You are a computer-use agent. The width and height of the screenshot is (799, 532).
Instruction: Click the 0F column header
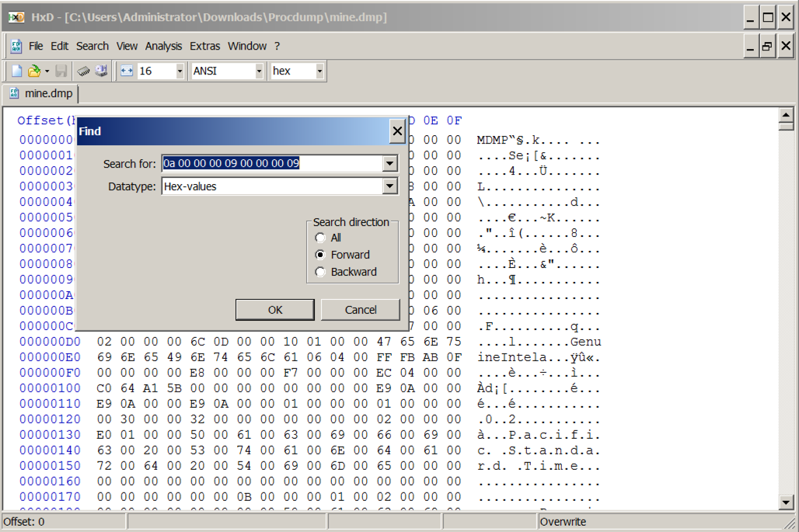pyautogui.click(x=454, y=120)
